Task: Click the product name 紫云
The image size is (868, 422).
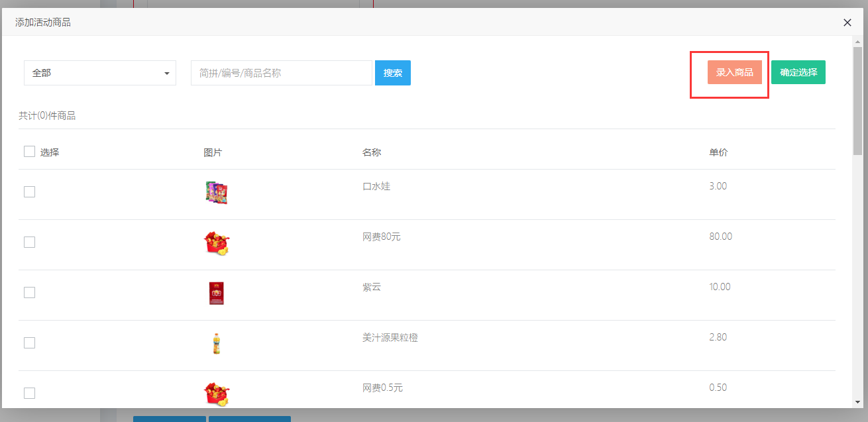Action: [372, 287]
